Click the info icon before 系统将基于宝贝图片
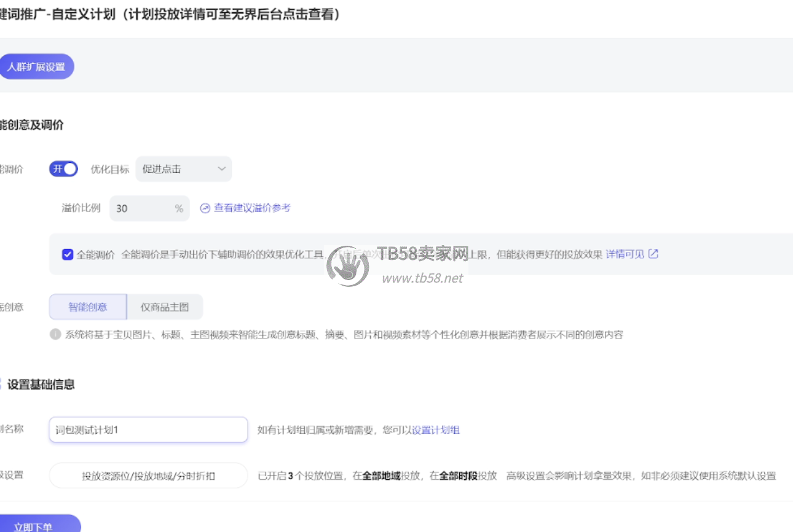Viewport: 793px width, 532px height. [x=55, y=335]
